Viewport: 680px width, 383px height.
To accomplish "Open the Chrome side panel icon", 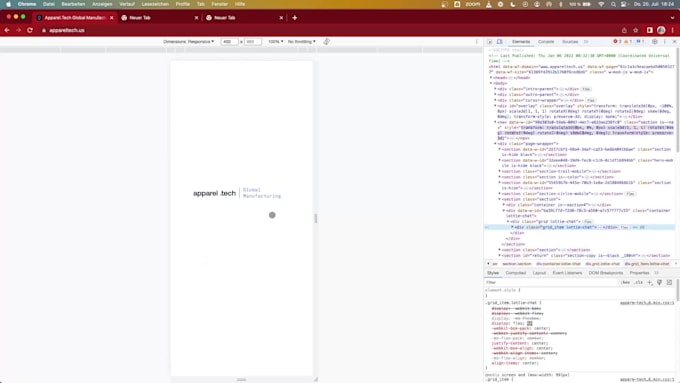I will (x=650, y=30).
